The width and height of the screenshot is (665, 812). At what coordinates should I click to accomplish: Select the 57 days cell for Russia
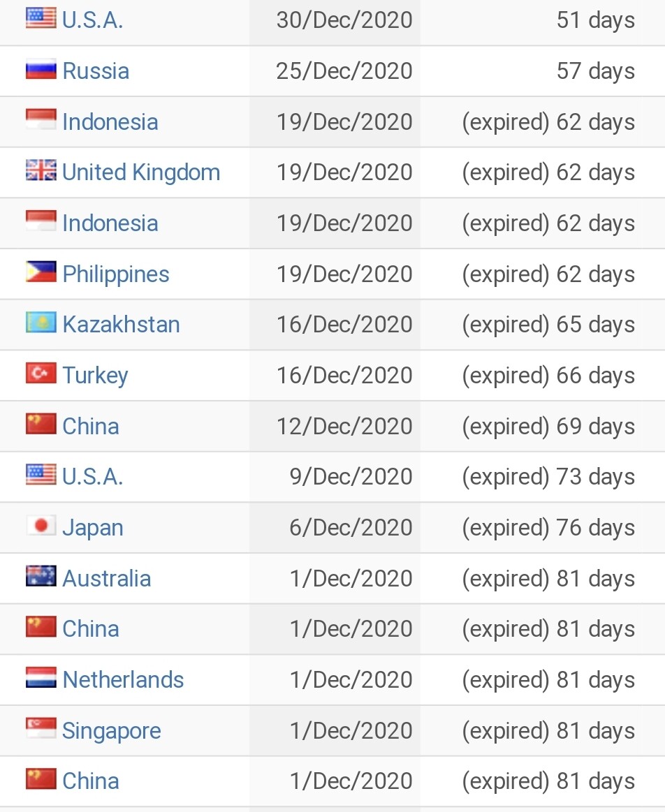[542, 71]
